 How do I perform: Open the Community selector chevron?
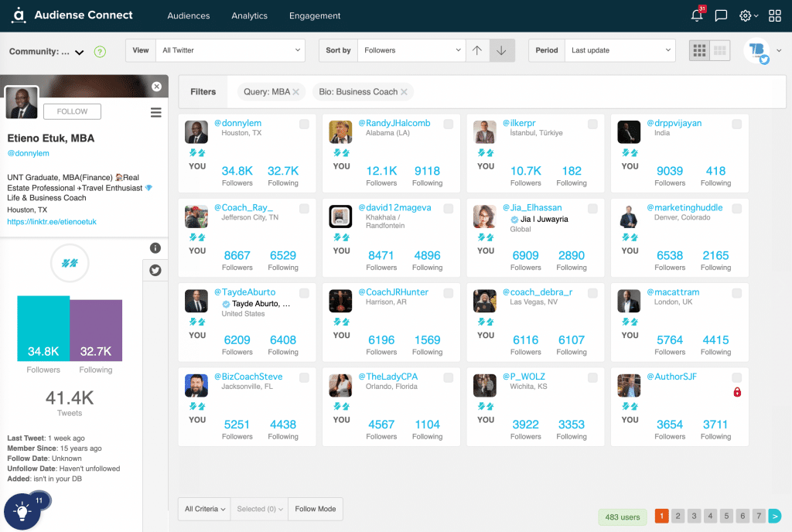click(x=79, y=52)
